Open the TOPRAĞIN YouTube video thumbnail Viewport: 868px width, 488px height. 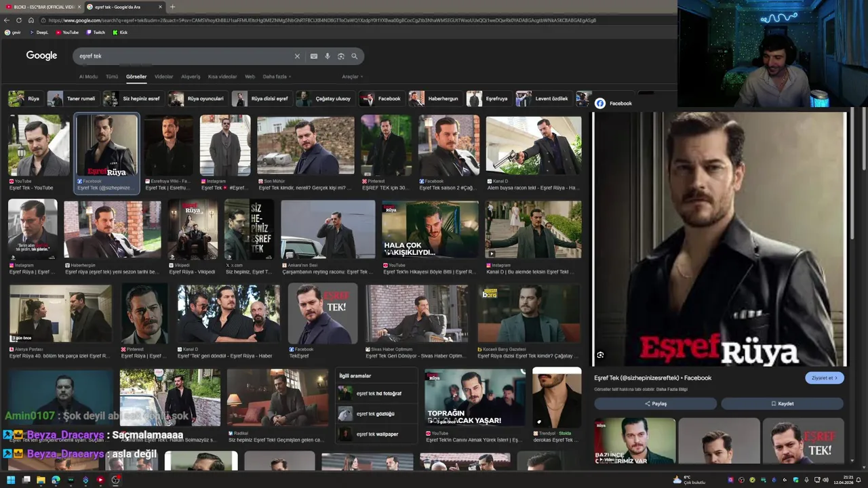475,398
